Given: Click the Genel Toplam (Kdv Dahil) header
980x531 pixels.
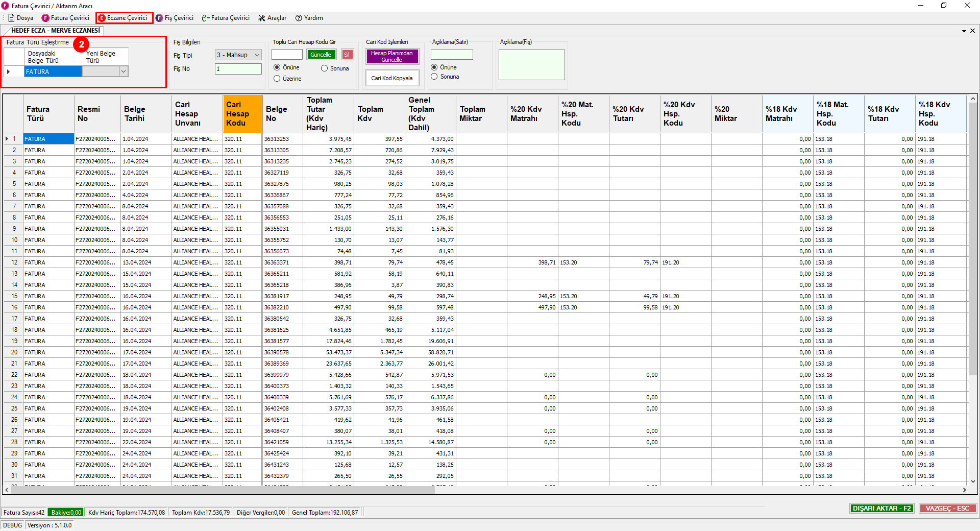Looking at the screenshot, I should tap(430, 114).
